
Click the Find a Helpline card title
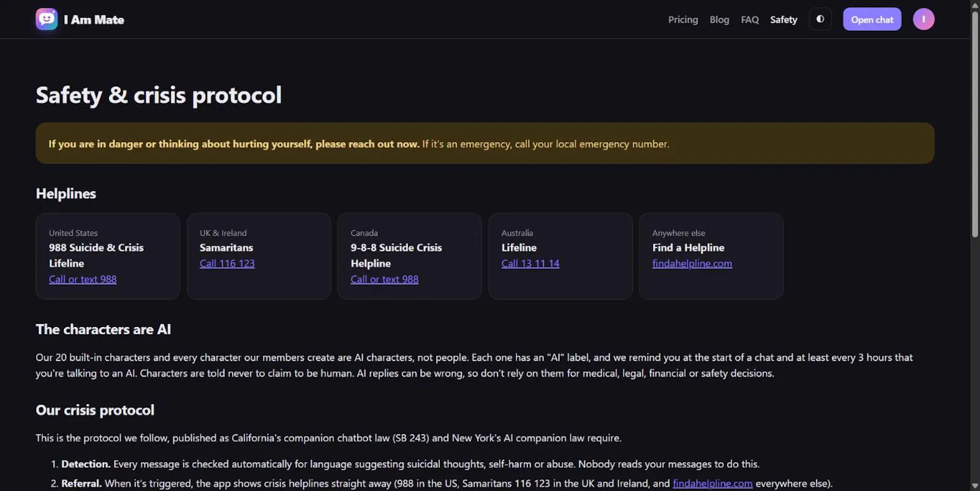pos(688,247)
